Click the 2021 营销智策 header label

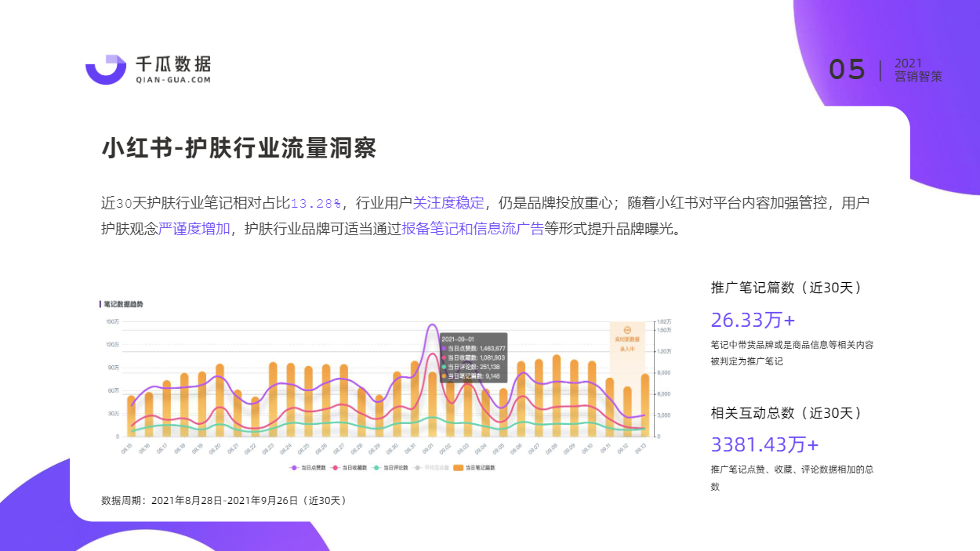click(x=918, y=70)
